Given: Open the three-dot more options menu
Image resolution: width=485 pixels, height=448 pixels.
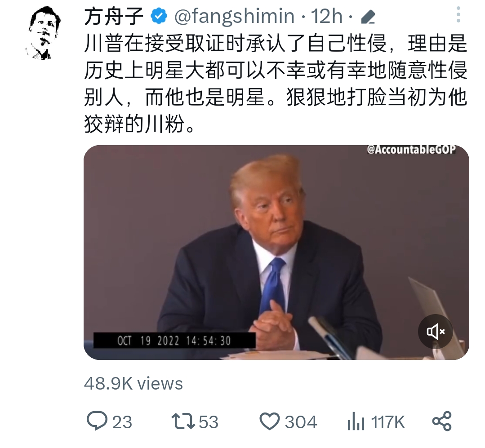Looking at the screenshot, I should tap(458, 14).
